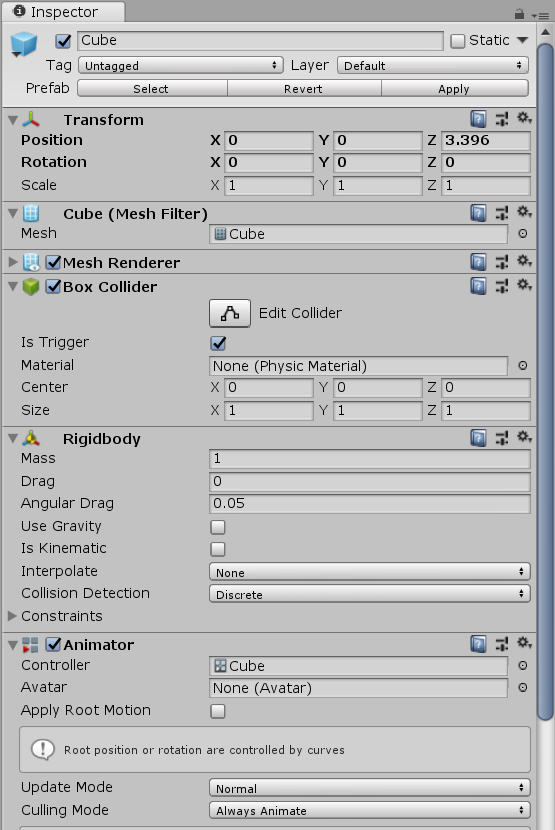Viewport: 555px width, 830px height.
Task: Disable the Box Collider component checkbox
Action: (53, 286)
